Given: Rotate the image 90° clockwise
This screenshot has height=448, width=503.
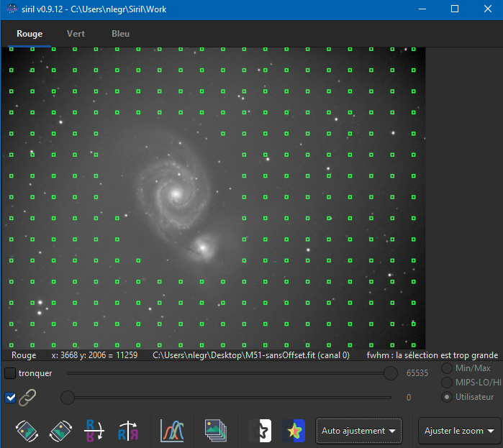Looking at the screenshot, I should coord(60,431).
